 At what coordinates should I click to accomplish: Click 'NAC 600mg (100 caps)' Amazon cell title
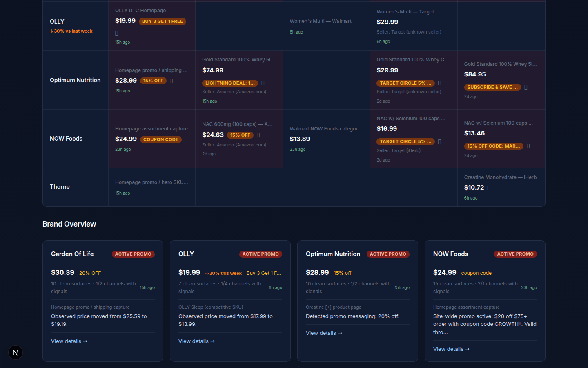tap(237, 124)
